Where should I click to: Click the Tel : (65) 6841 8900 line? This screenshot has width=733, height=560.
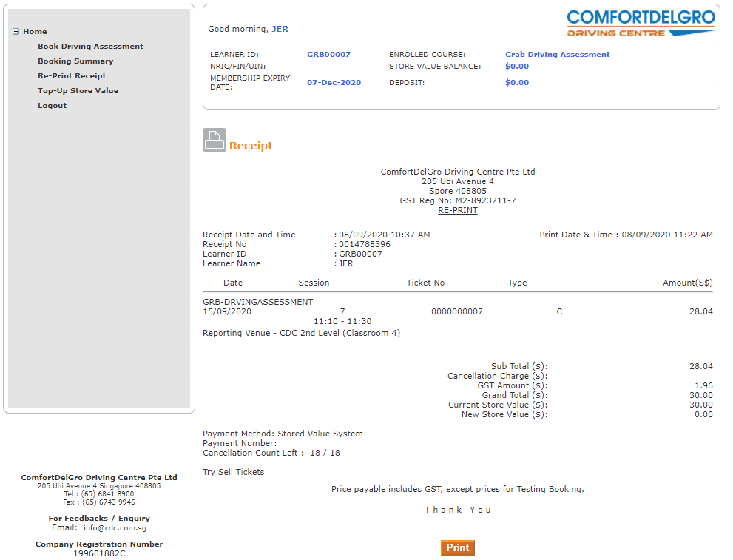click(99, 494)
